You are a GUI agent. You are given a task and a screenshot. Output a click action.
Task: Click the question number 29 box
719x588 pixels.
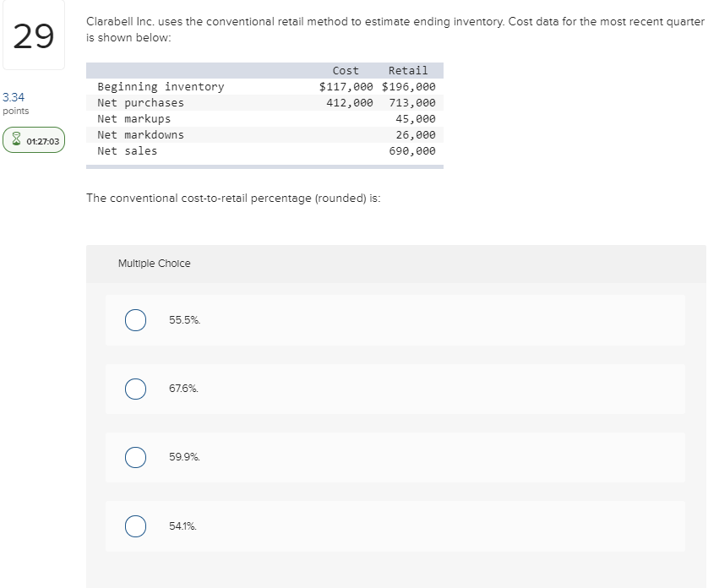33,36
